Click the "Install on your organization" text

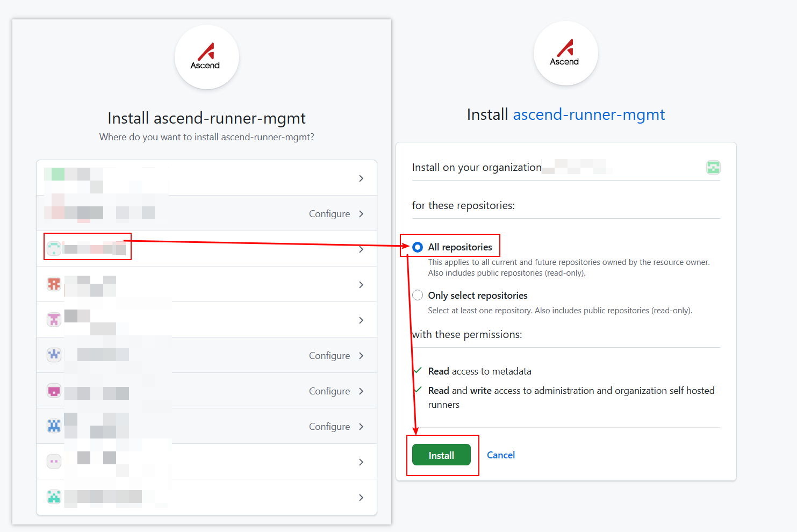pyautogui.click(x=477, y=167)
